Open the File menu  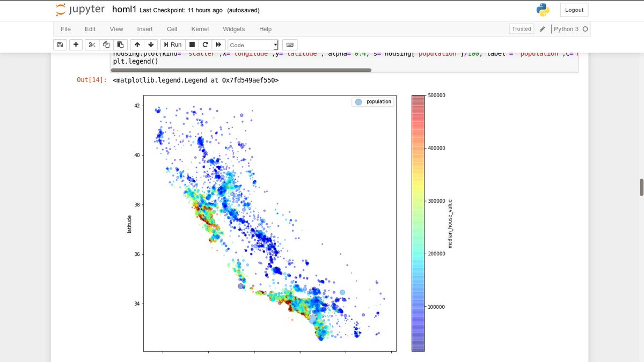65,29
